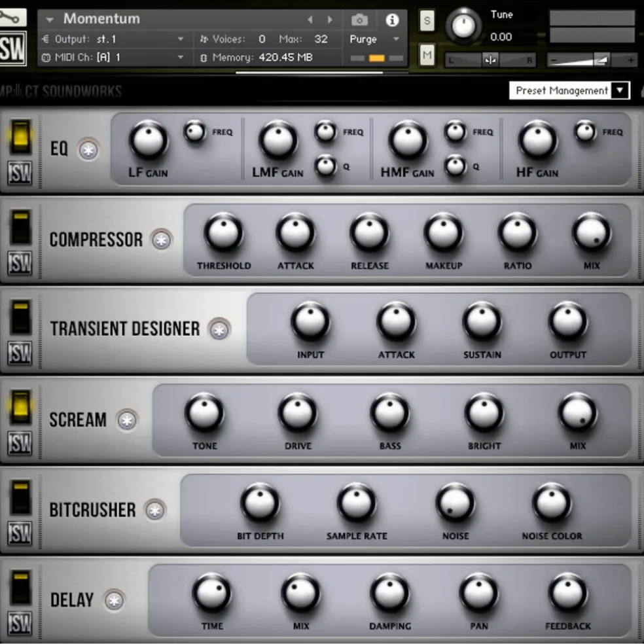Screen dimensions: 644x644
Task: Click the pan L-R slider
Action: click(x=491, y=60)
